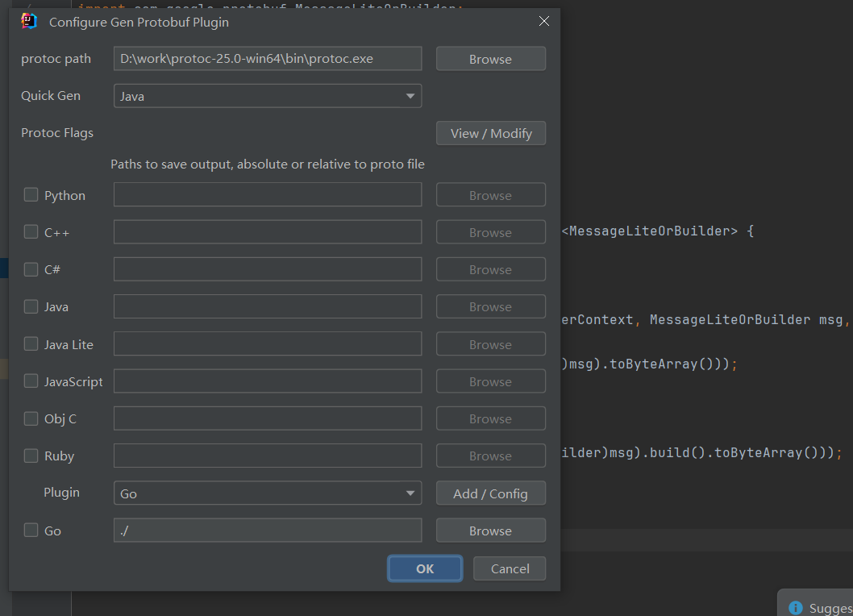Click the Sugges notification popup
Viewport: 853px width, 616px height.
815,603
